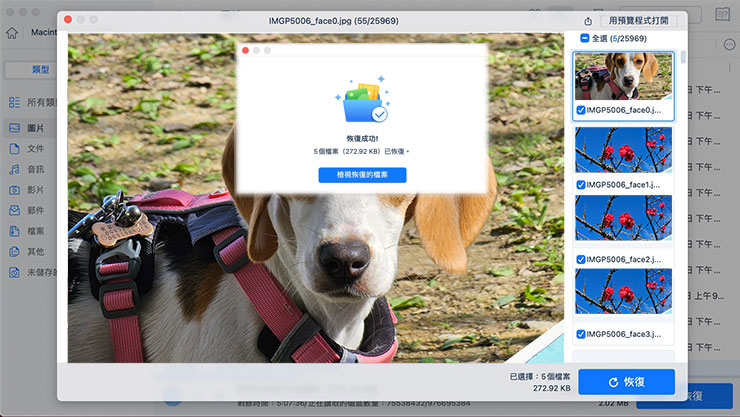Click the blue 恢復 button in the preview window
Screen dimensions: 740x417
pyautogui.click(x=626, y=382)
